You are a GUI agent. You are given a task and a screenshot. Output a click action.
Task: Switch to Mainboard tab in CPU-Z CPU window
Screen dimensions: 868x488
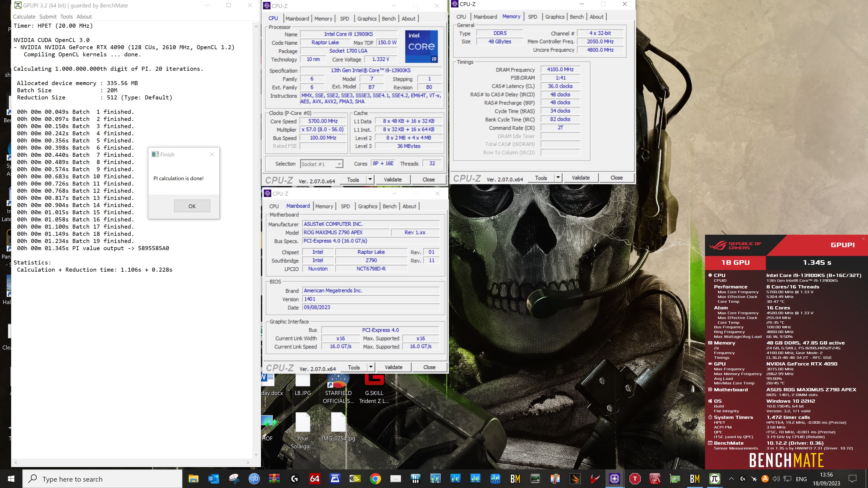pyautogui.click(x=297, y=19)
